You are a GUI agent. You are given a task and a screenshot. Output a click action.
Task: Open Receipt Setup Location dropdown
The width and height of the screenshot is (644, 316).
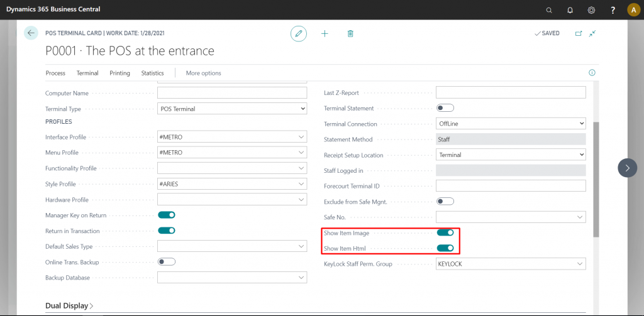tap(511, 155)
